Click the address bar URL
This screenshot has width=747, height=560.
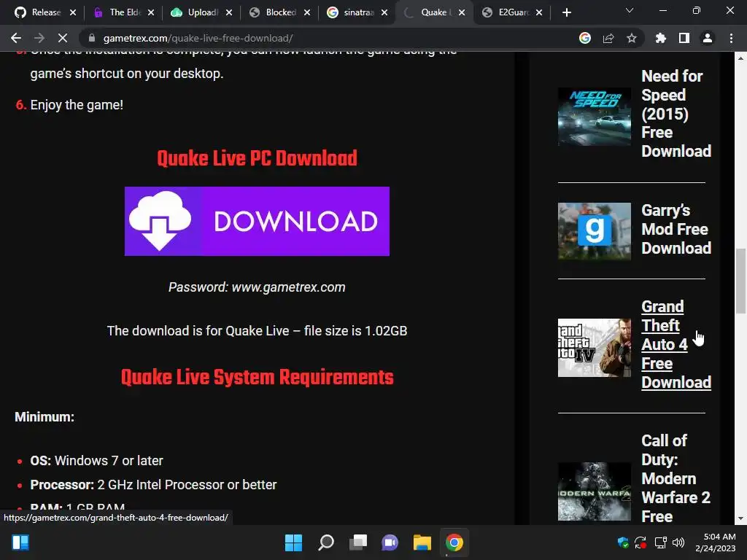click(x=198, y=38)
